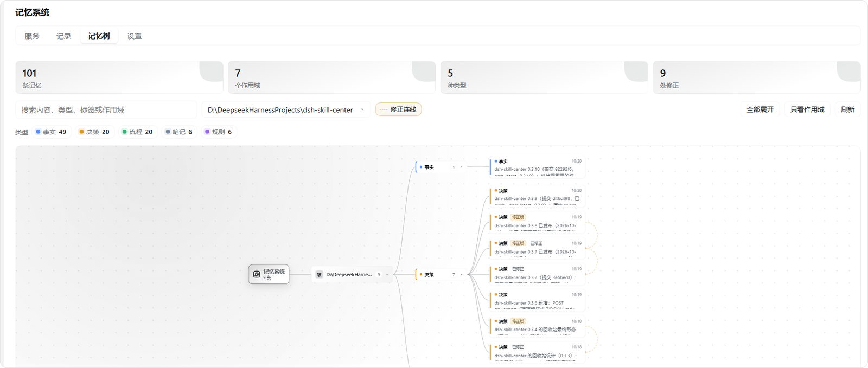The height and width of the screenshot is (368, 868).
Task: Click 修正版 badge on 0.3.7 已发布 card
Action: point(518,243)
